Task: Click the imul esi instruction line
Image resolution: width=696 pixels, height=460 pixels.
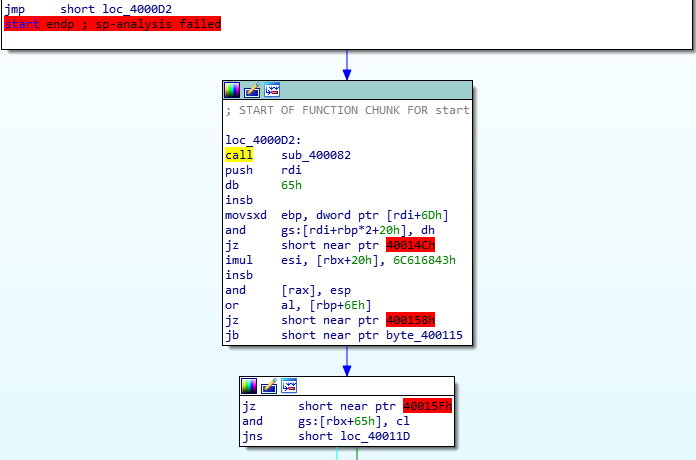Action: (340, 260)
